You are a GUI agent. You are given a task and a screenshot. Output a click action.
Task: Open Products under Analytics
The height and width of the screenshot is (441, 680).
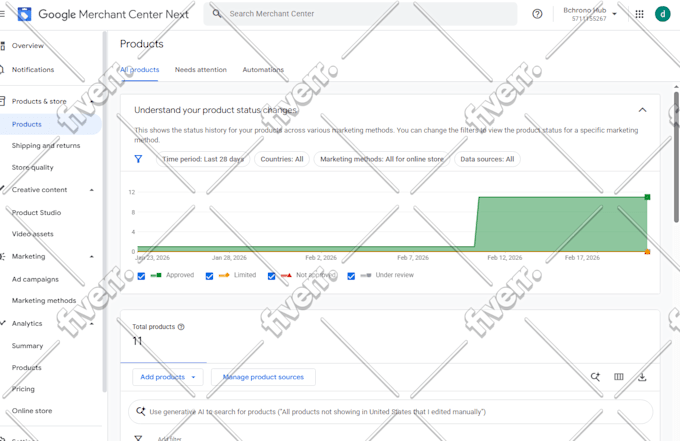tap(26, 367)
